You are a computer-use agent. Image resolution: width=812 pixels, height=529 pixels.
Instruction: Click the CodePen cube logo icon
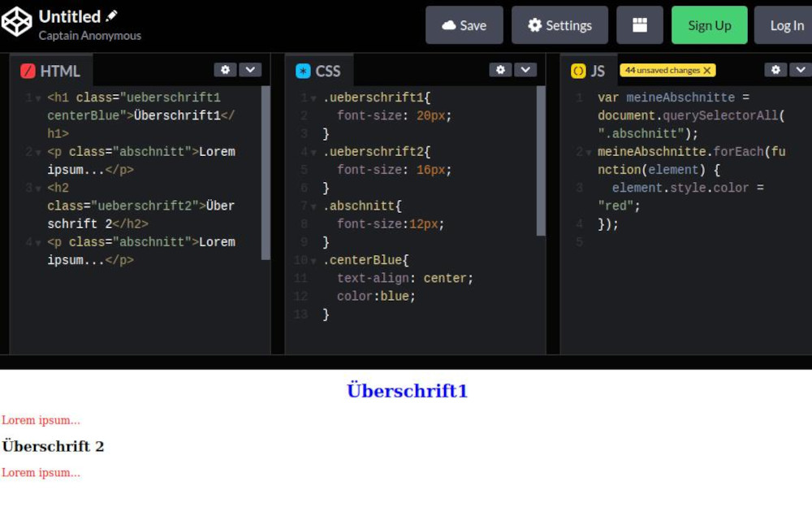tap(17, 22)
